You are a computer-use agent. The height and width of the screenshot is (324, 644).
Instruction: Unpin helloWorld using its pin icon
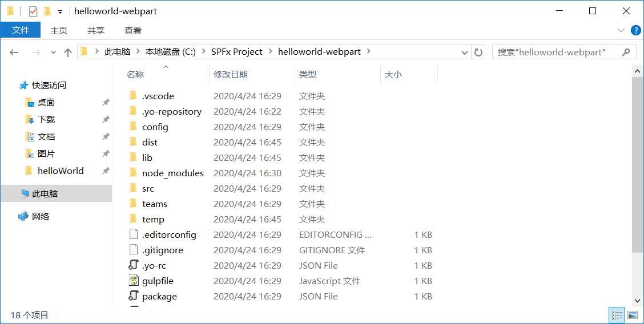tap(106, 171)
